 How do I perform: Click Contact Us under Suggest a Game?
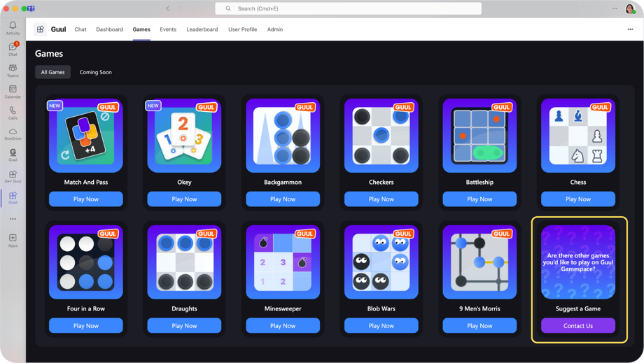pos(578,326)
